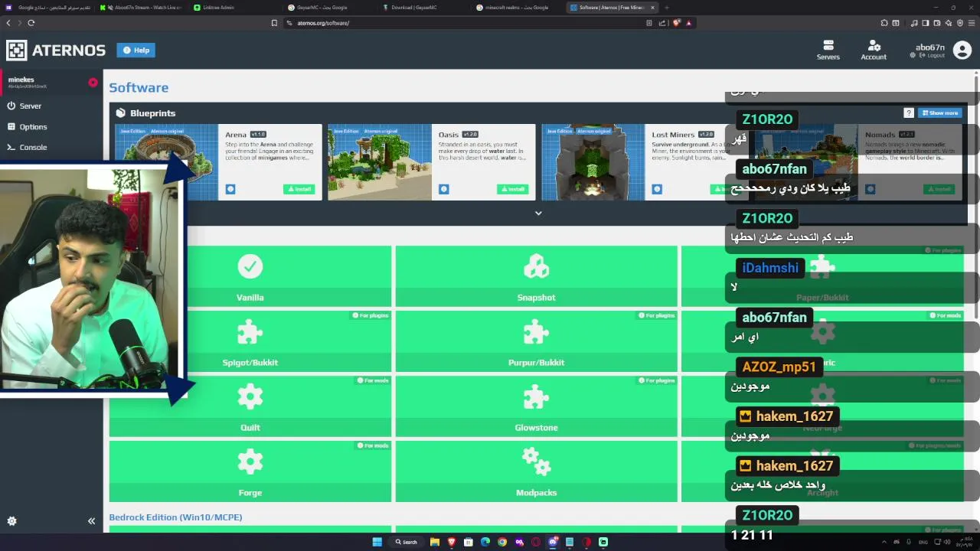Click the red server status indicator
The height and width of the screenshot is (551, 980).
click(93, 82)
